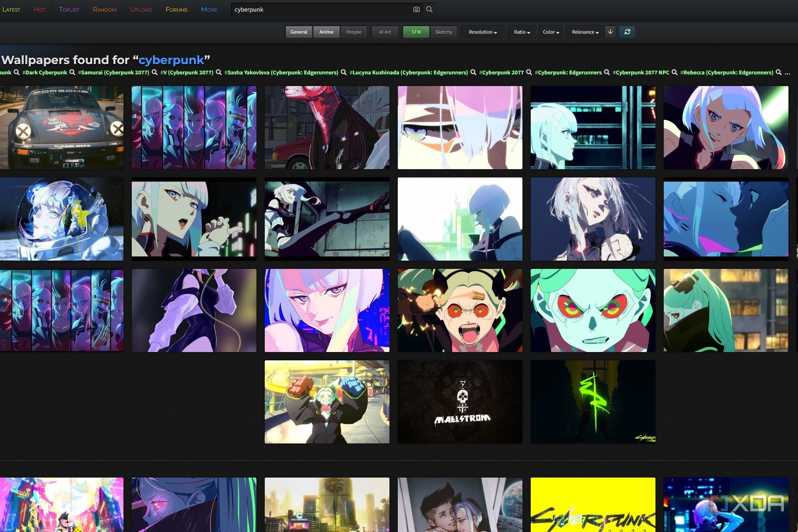Open the Ratio dropdown
This screenshot has width=798, height=532.
tap(522, 32)
